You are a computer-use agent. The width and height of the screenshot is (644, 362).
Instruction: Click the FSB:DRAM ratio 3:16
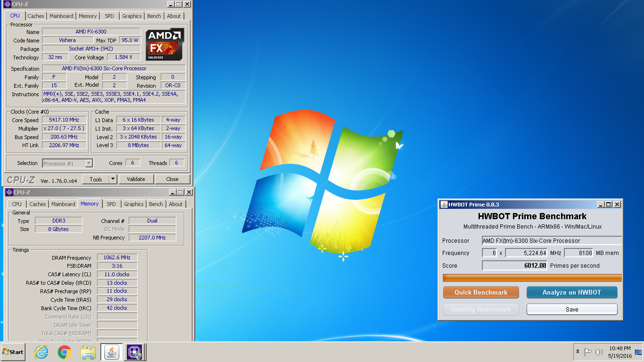pos(117,266)
